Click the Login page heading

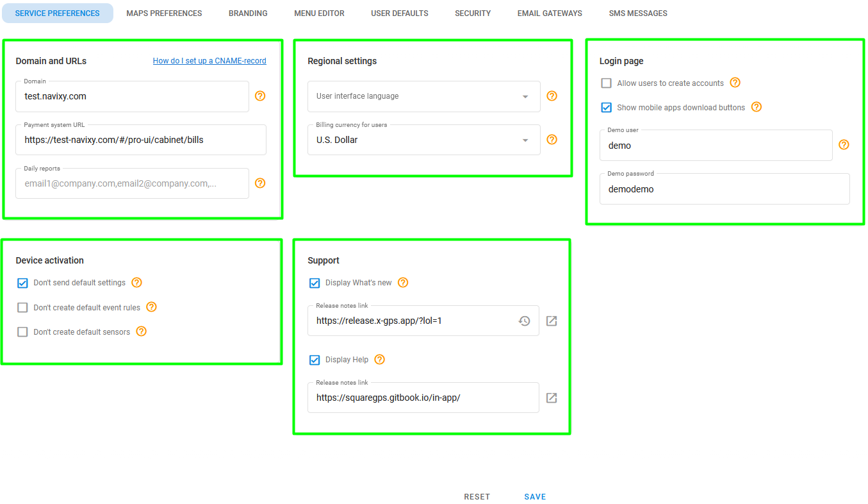point(621,61)
